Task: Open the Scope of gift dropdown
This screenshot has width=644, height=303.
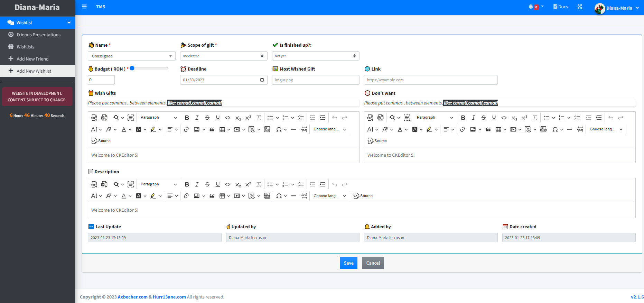Action: (x=223, y=56)
